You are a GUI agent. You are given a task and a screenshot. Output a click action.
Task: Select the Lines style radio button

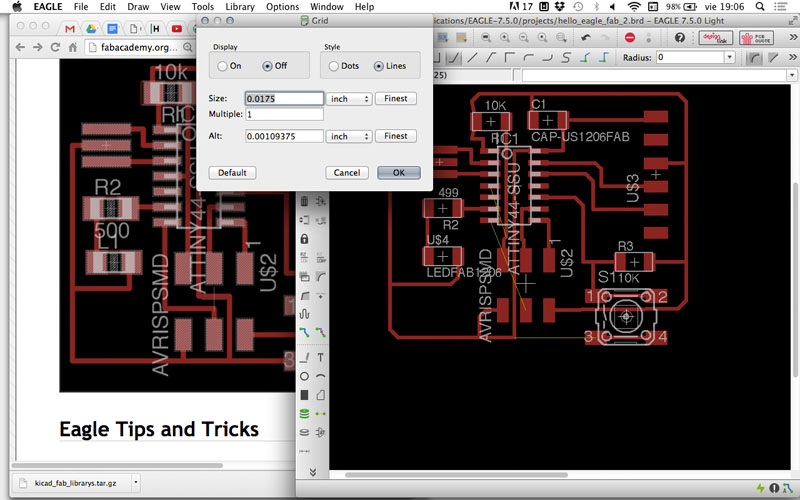click(x=379, y=66)
